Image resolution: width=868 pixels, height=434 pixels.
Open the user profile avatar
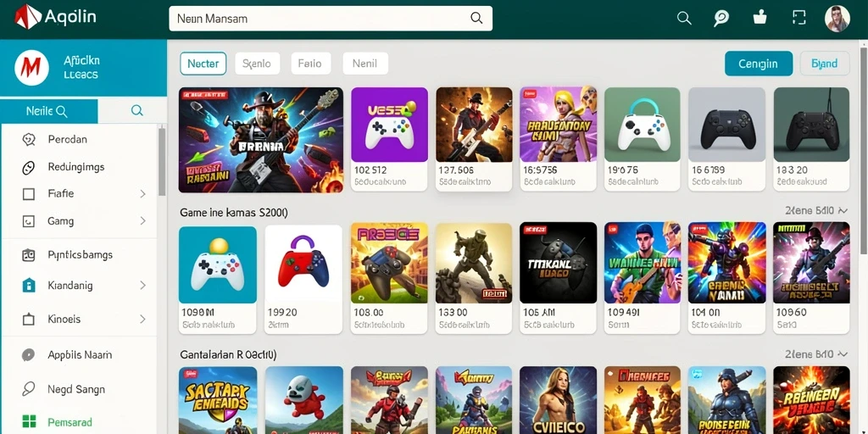[x=837, y=19]
